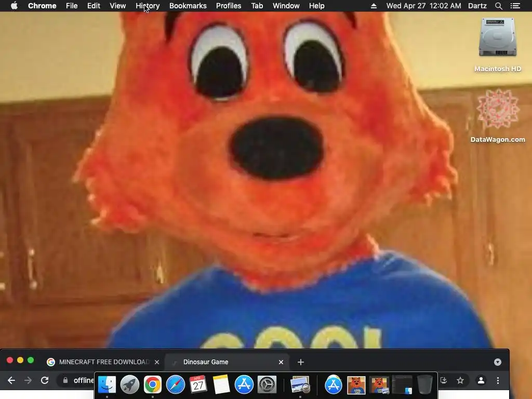Switch to the Dinosaur Game tab
The image size is (532, 399).
coord(227,362)
